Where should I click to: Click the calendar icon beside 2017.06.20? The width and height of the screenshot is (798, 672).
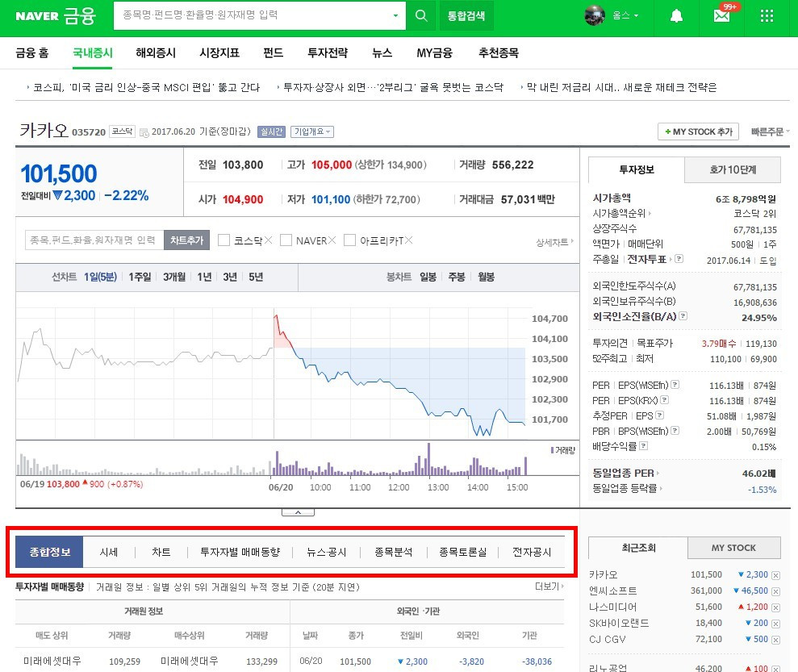[x=144, y=133]
